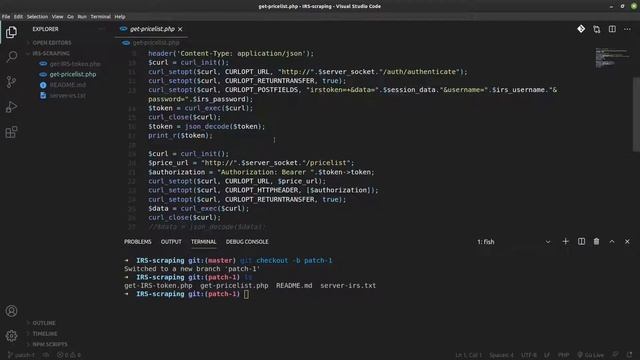640x360 pixels.
Task: Open server-irs.txt in the explorer
Action: coord(68,96)
